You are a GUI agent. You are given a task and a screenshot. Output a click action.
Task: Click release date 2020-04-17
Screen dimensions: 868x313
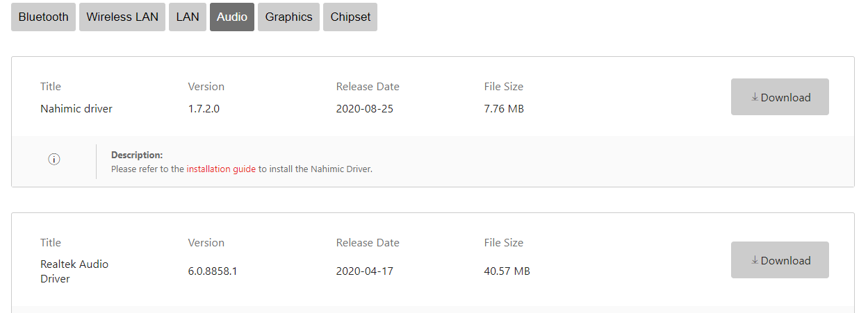click(365, 271)
